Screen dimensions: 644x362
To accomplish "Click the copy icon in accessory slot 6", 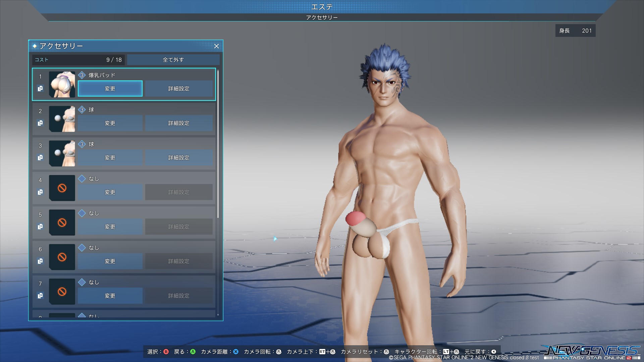I will (x=40, y=261).
